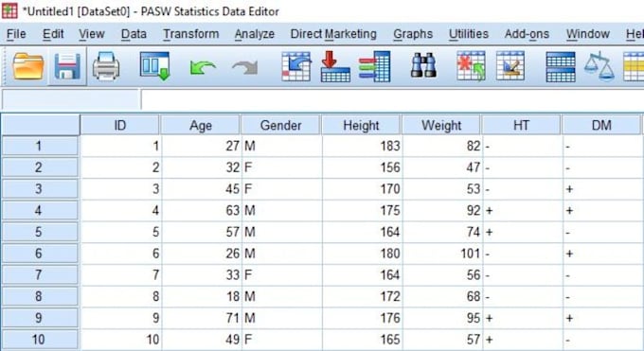Select the DM column header
The width and height of the screenshot is (644, 351).
pyautogui.click(x=601, y=125)
